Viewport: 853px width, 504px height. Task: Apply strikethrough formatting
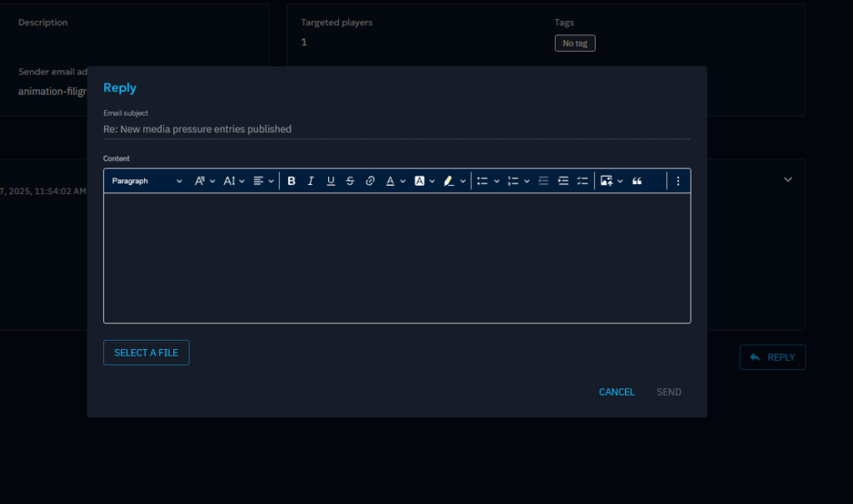(350, 181)
